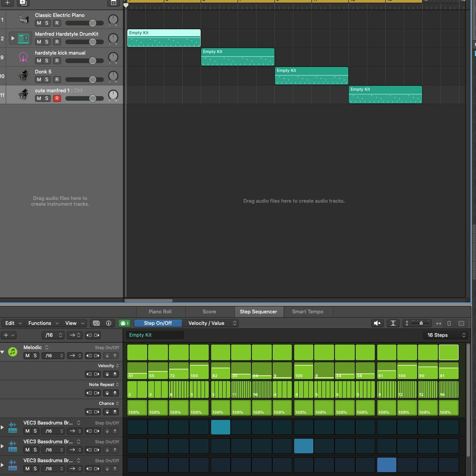Image resolution: width=476 pixels, height=476 pixels.
Task: Click the wide step width icon
Action: pos(461,323)
